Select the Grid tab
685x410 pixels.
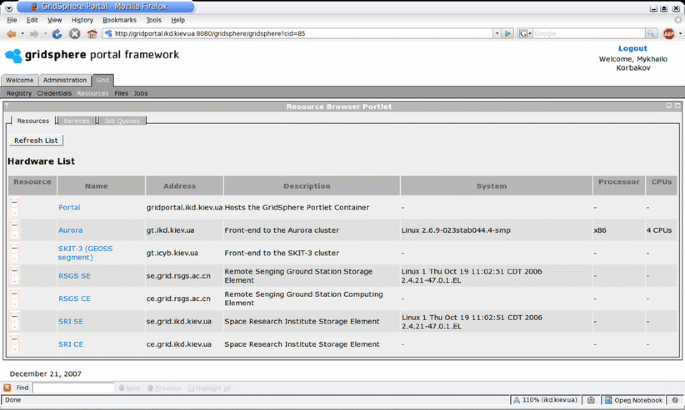103,80
